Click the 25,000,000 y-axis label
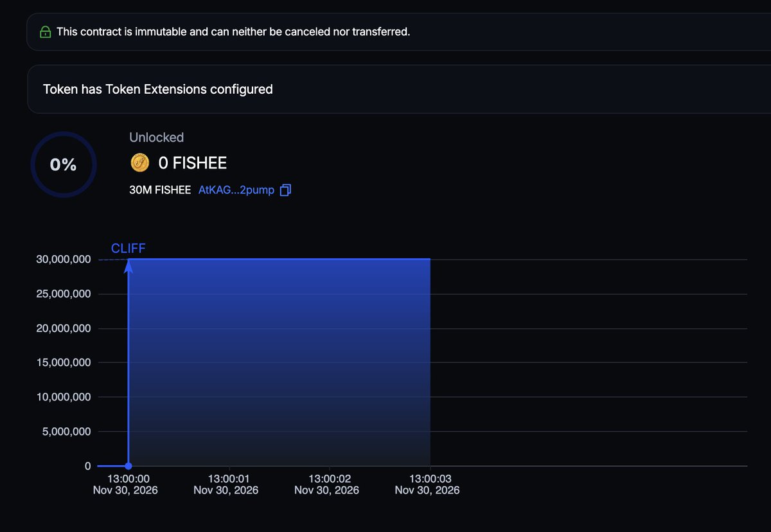The image size is (771, 532). coord(64,294)
